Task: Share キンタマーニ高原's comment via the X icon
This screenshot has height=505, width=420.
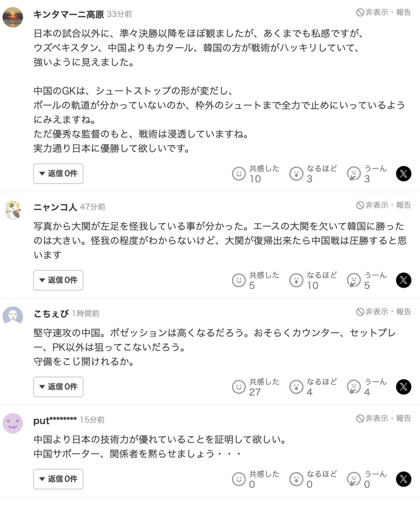Action: point(403,174)
